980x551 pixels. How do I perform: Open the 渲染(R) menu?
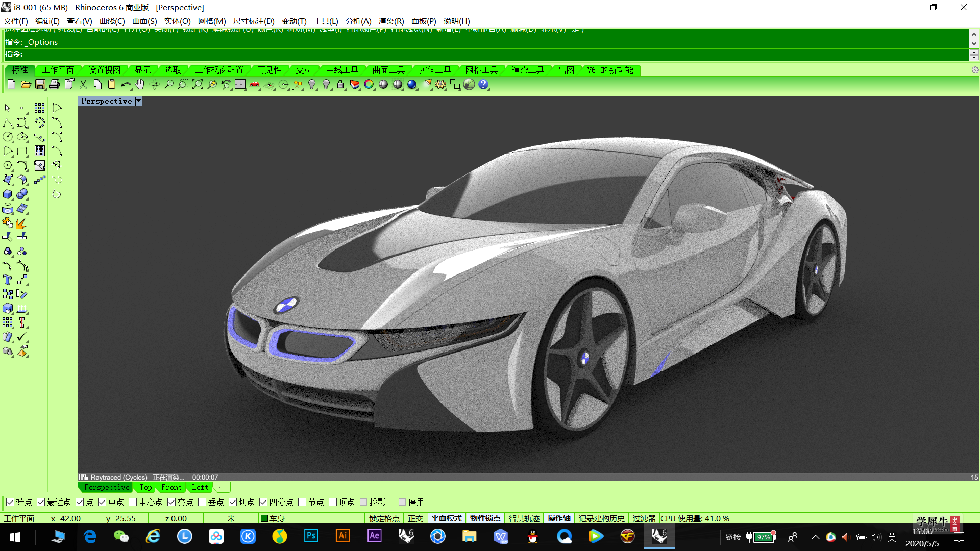391,21
